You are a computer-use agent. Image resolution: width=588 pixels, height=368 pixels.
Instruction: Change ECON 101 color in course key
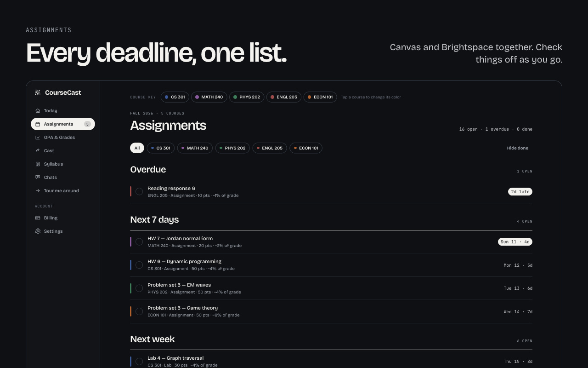[320, 97]
